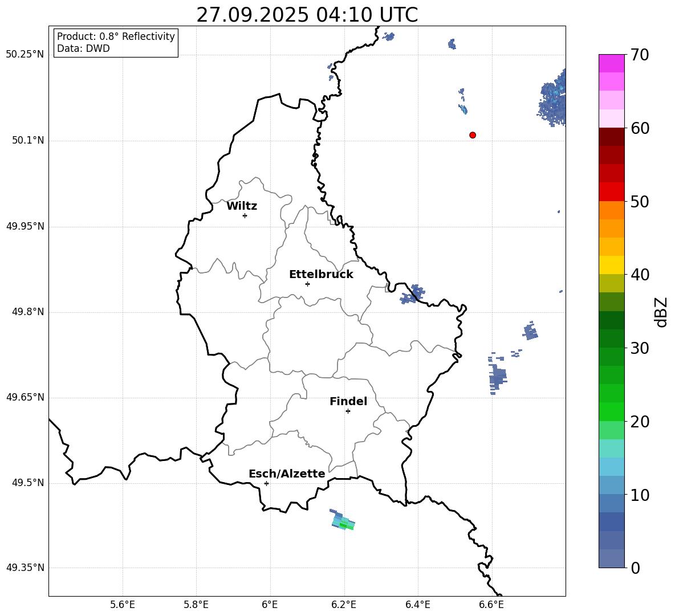Screen dimensions: 675x616
Task: Click the 6.6°E longitude label
Action: 491,605
